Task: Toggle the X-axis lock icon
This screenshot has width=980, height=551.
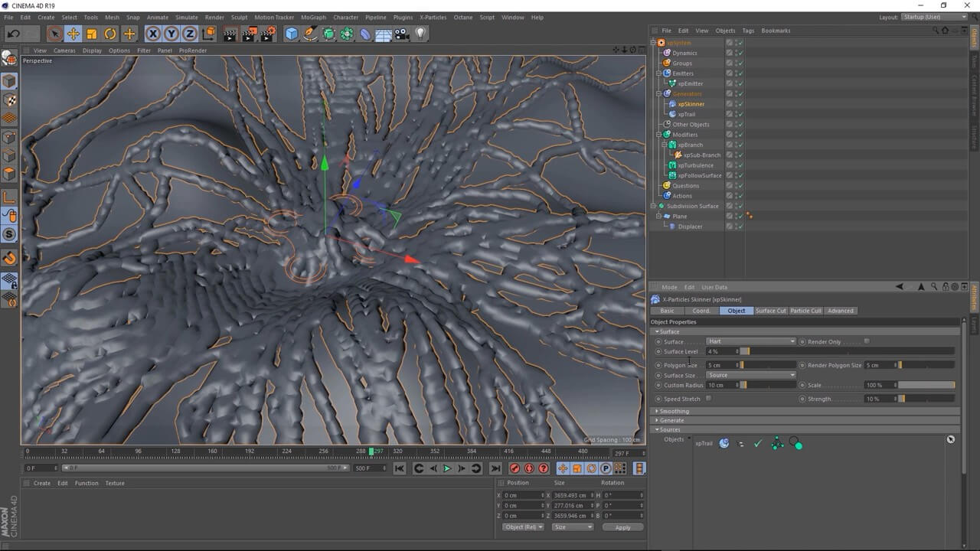Action: [x=153, y=34]
